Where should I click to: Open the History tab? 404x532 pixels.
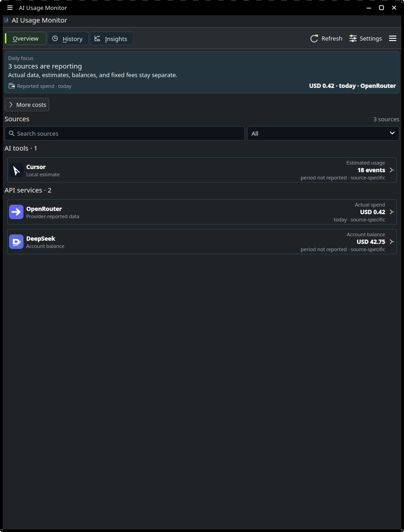[x=68, y=38]
